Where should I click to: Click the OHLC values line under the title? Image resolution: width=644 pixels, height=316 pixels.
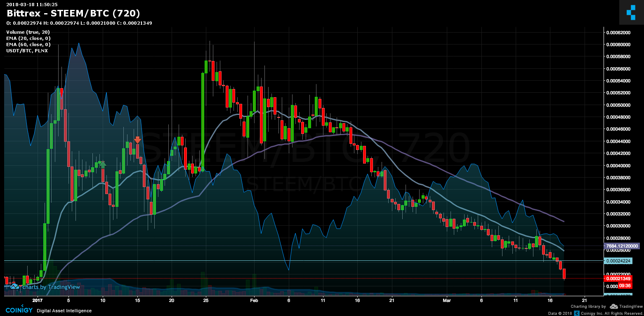tap(79, 23)
